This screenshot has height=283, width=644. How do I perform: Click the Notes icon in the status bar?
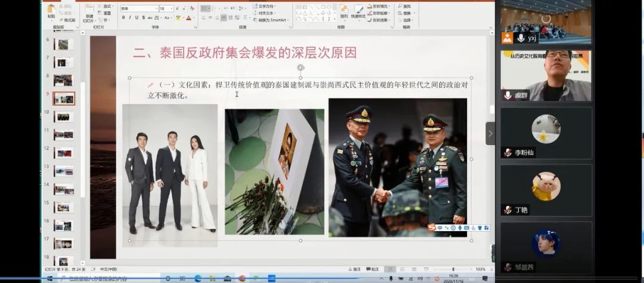click(356, 269)
